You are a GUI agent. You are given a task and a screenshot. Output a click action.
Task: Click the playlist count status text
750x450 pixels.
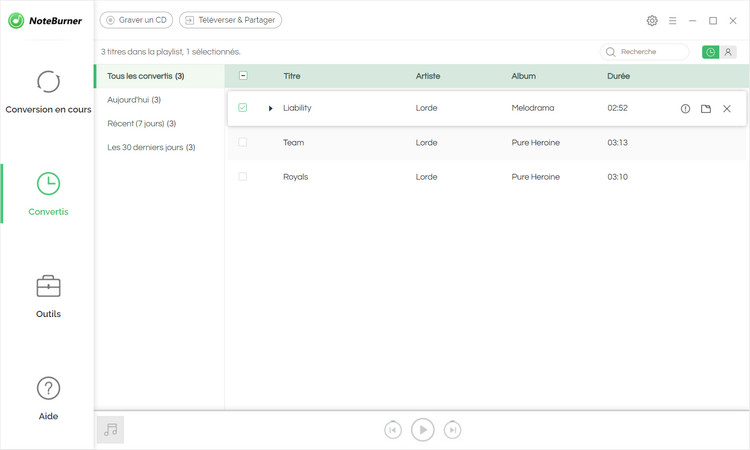click(x=170, y=52)
